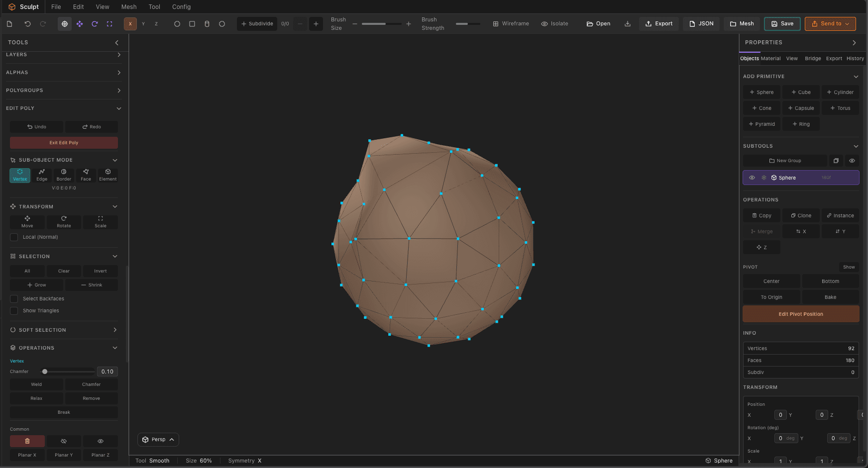Adjust the Brush Strength slider
The height and width of the screenshot is (468, 868).
[x=468, y=24]
